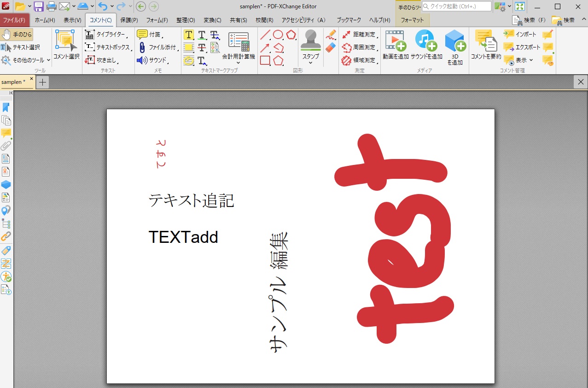Image resolution: width=588 pixels, height=388 pixels.
Task: Select the Pencil drawing tool
Action: 331,35
